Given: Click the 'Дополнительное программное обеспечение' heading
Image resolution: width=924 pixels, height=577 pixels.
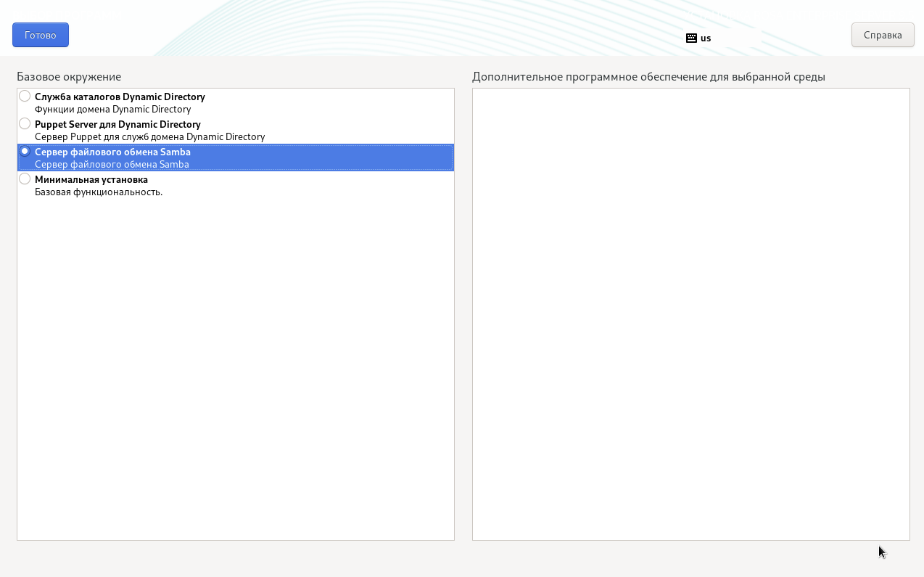Looking at the screenshot, I should click(648, 76).
